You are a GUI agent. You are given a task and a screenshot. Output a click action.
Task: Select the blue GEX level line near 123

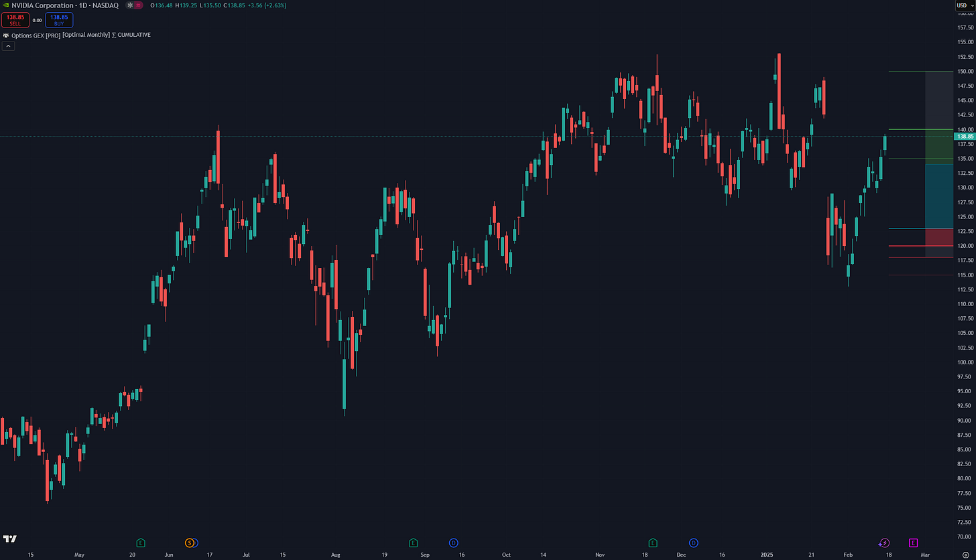(920, 228)
